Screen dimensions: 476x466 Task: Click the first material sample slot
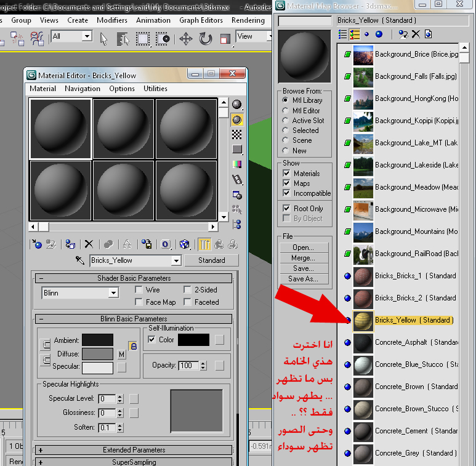[x=60, y=129]
